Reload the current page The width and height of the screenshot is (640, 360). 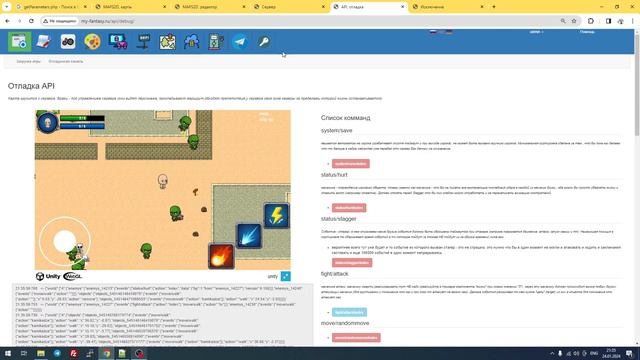(31, 21)
